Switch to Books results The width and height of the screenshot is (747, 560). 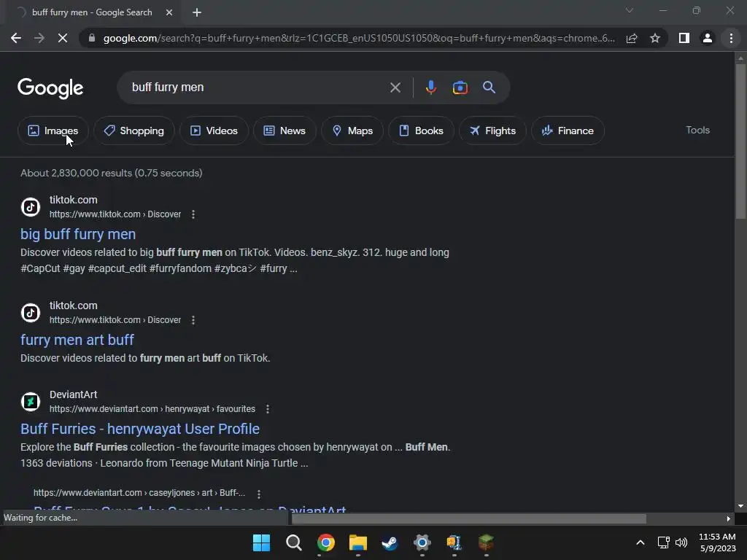pyautogui.click(x=421, y=131)
